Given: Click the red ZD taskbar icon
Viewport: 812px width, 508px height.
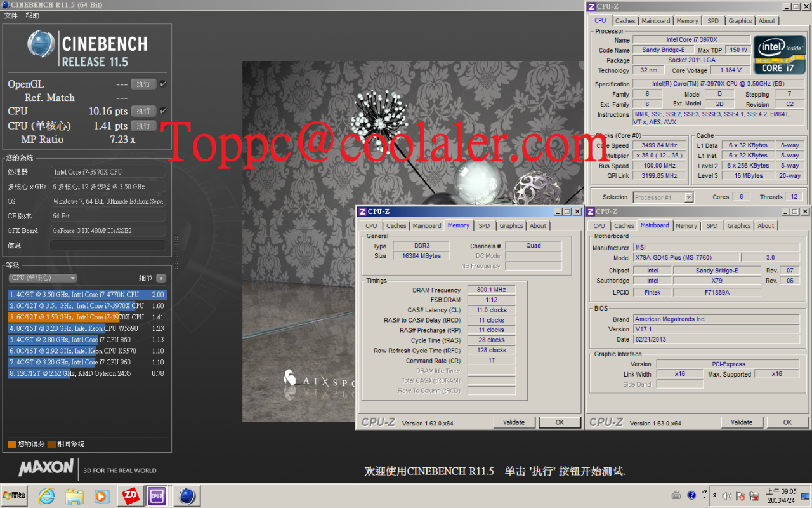Looking at the screenshot, I should (x=131, y=495).
